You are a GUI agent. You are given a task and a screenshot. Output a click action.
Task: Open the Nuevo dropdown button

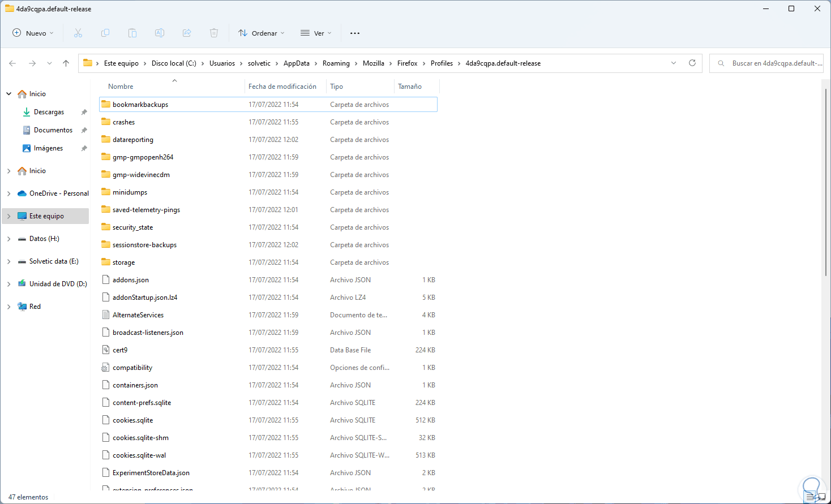33,33
